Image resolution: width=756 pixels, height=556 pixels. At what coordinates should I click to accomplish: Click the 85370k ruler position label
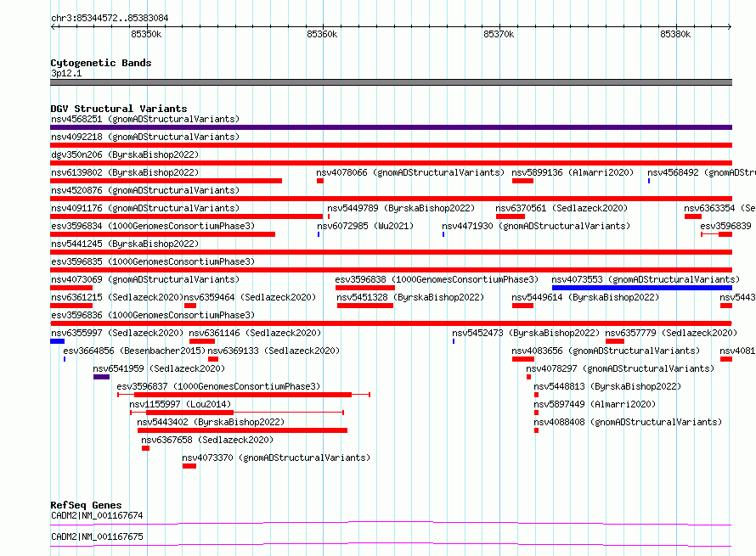pos(499,34)
